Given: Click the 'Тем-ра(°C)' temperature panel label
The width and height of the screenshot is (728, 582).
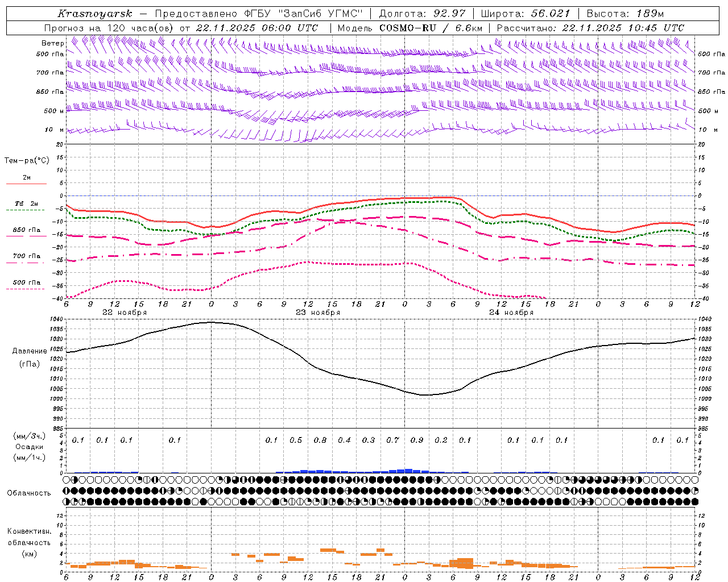Looking at the screenshot, I should pos(27,161).
